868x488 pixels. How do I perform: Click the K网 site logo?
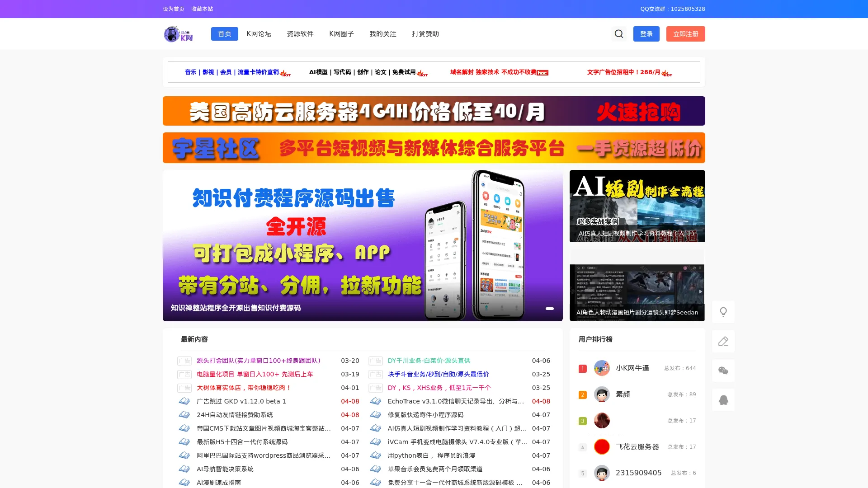pyautogui.click(x=179, y=33)
